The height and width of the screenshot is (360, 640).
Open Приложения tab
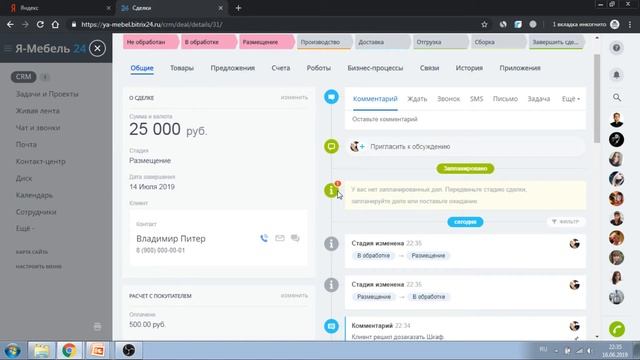(x=520, y=68)
